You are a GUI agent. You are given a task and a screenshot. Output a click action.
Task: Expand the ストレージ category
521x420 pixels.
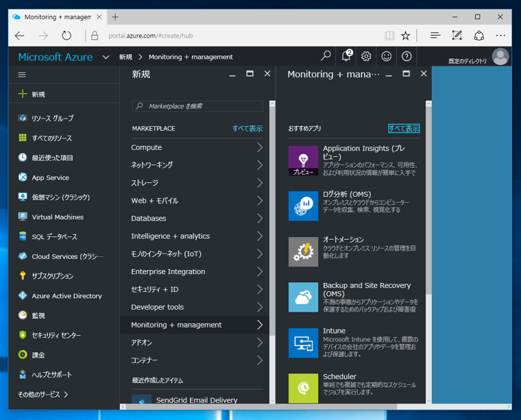[197, 183]
